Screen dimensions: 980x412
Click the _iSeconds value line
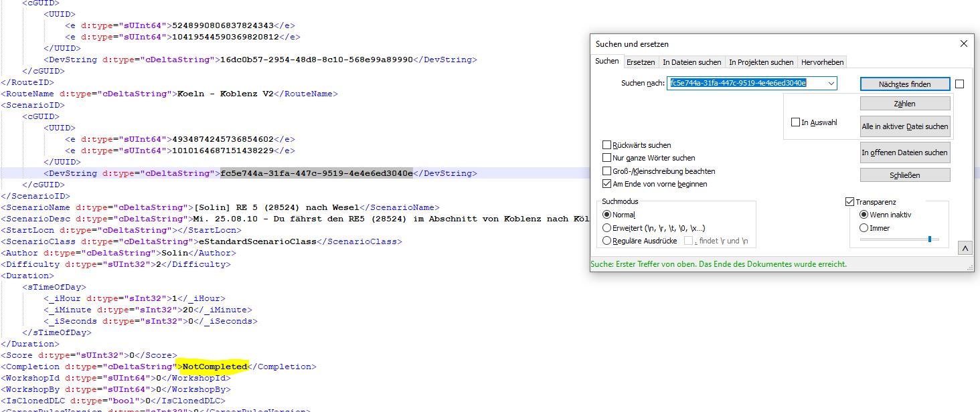click(151, 321)
